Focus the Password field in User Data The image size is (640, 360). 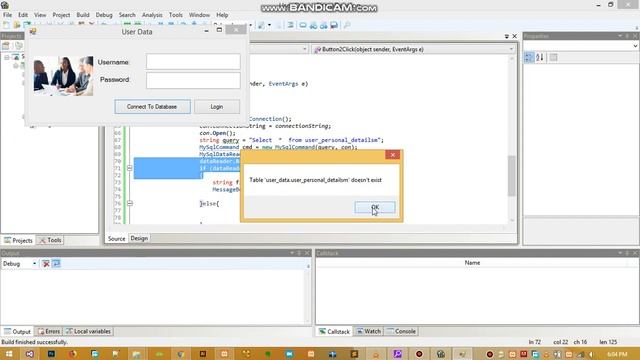pos(193,80)
